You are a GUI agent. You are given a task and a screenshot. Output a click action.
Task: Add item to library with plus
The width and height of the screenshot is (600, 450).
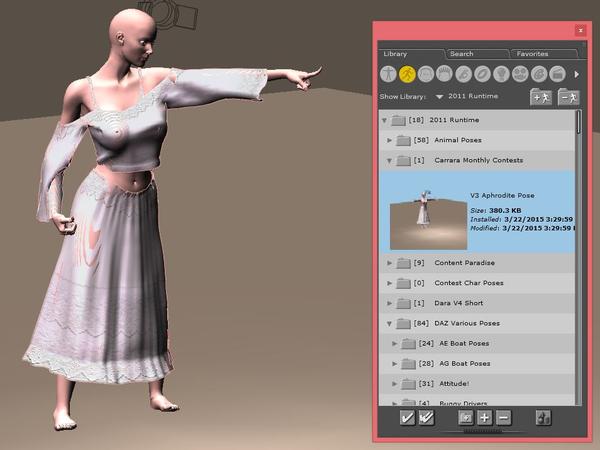(x=485, y=417)
